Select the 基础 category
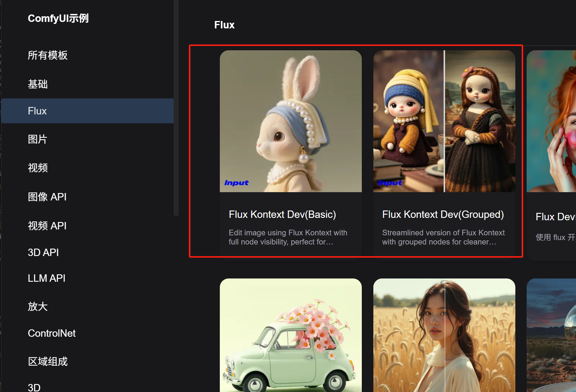This screenshot has height=392, width=576. (38, 84)
